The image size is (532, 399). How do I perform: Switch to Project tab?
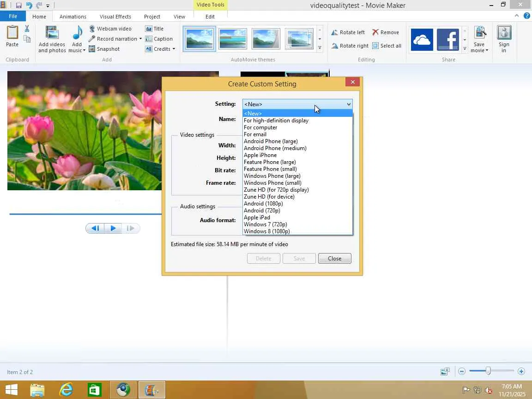(152, 17)
